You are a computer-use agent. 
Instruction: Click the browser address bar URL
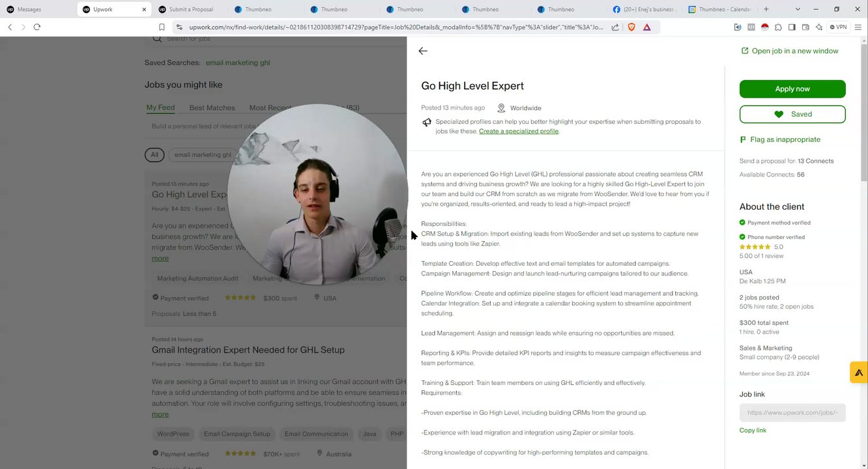click(395, 27)
